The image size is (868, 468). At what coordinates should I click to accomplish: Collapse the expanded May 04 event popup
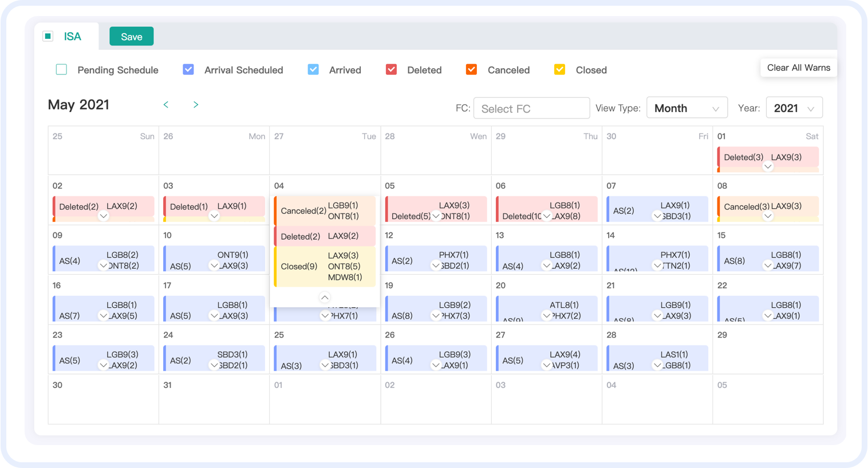pyautogui.click(x=325, y=298)
